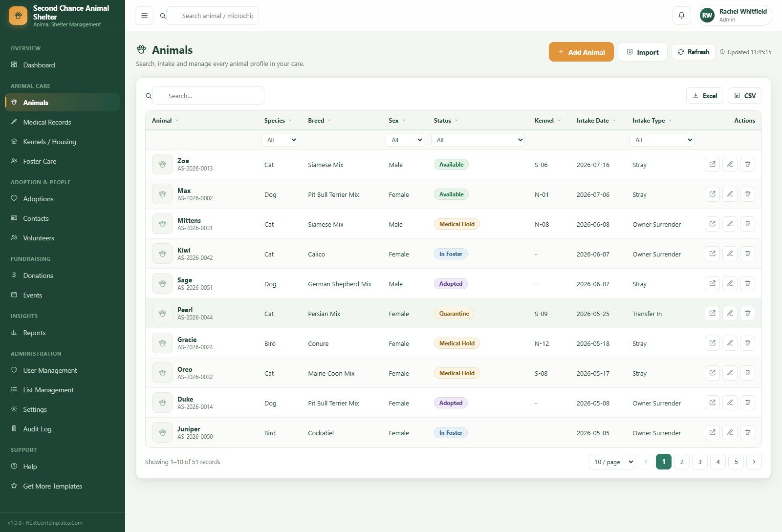Sort by the Kennel column header
The width and height of the screenshot is (782, 532).
tap(547, 121)
